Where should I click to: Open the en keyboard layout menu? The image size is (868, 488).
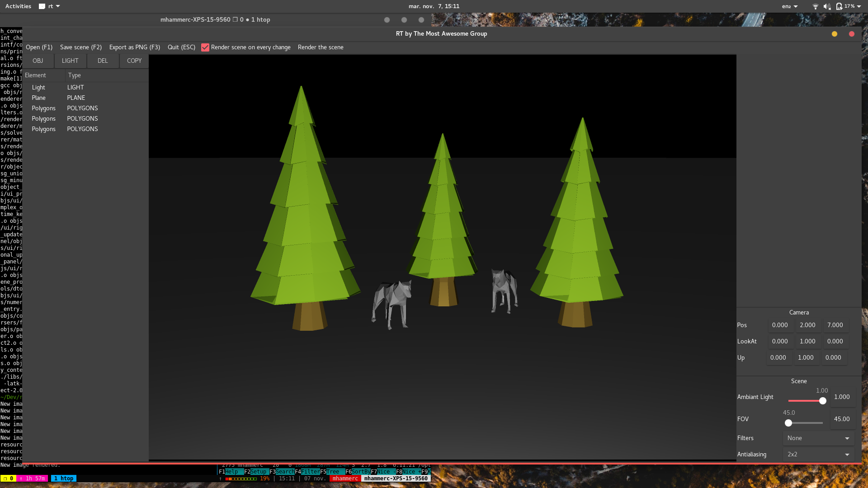coord(790,6)
